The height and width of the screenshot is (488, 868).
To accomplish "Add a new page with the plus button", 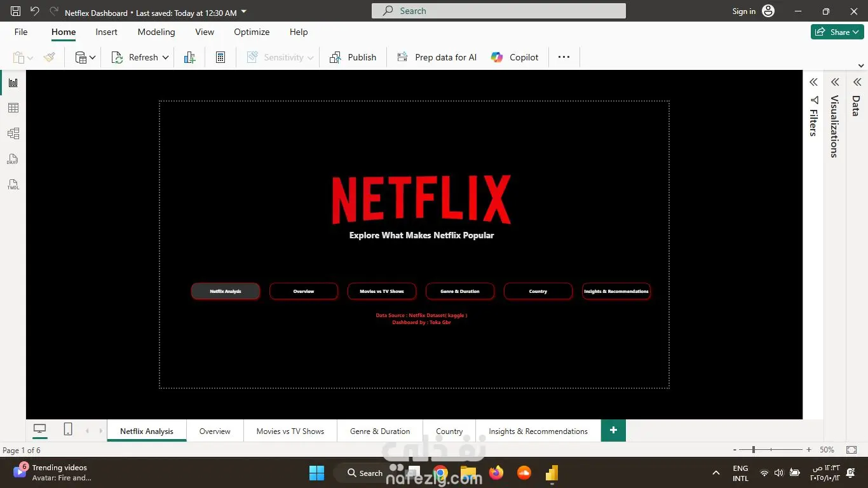I will 613,430.
